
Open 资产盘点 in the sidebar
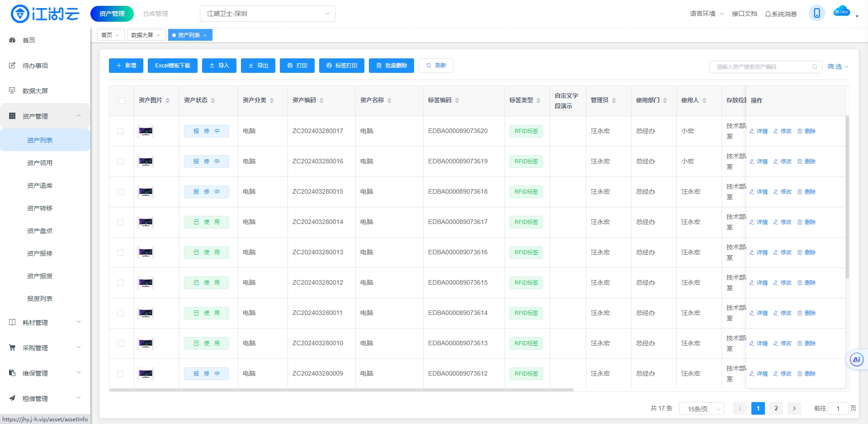[40, 231]
